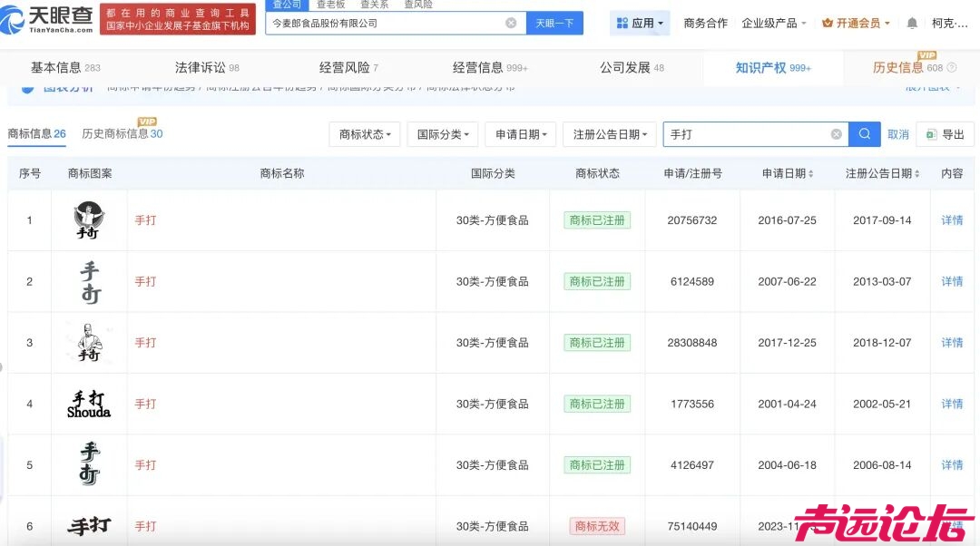Open the 应用 apps menu
Viewport: 980px width, 546px height.
click(640, 23)
